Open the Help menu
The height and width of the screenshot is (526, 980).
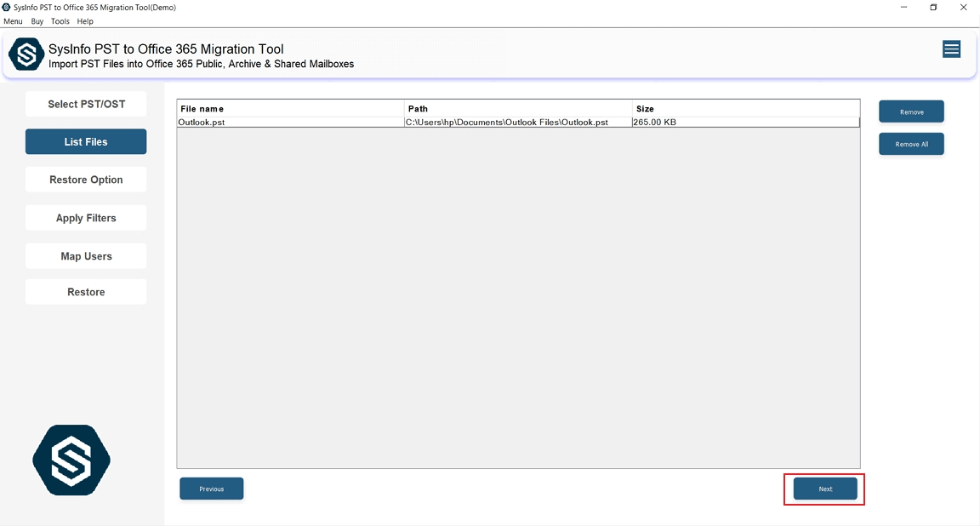click(x=85, y=21)
